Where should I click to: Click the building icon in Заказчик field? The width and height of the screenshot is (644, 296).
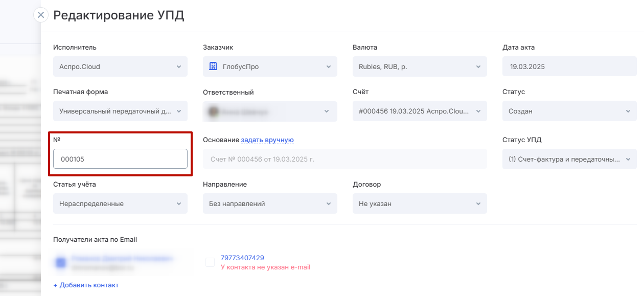(x=214, y=66)
